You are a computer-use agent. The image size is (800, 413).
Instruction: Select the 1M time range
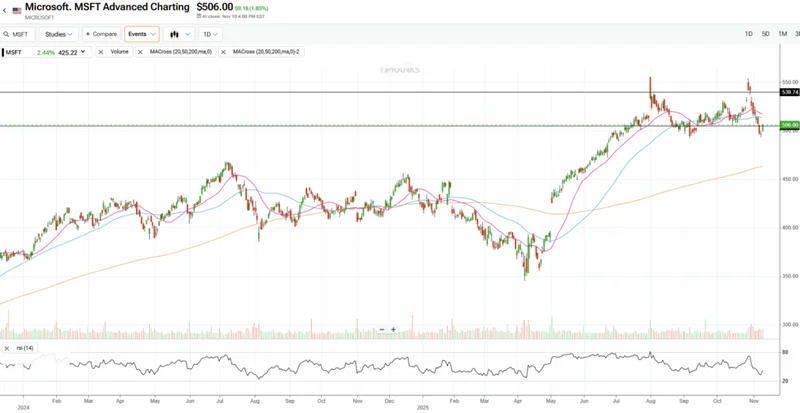pyautogui.click(x=783, y=34)
